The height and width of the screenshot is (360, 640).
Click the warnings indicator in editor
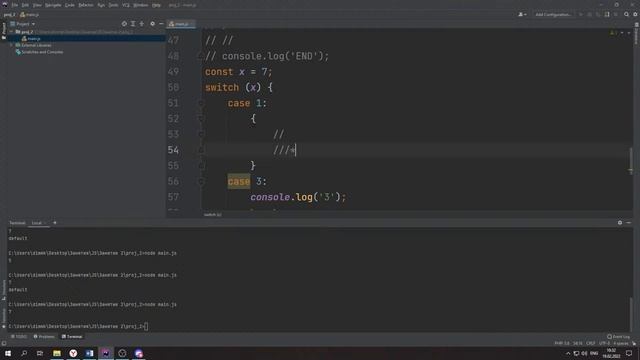(613, 33)
